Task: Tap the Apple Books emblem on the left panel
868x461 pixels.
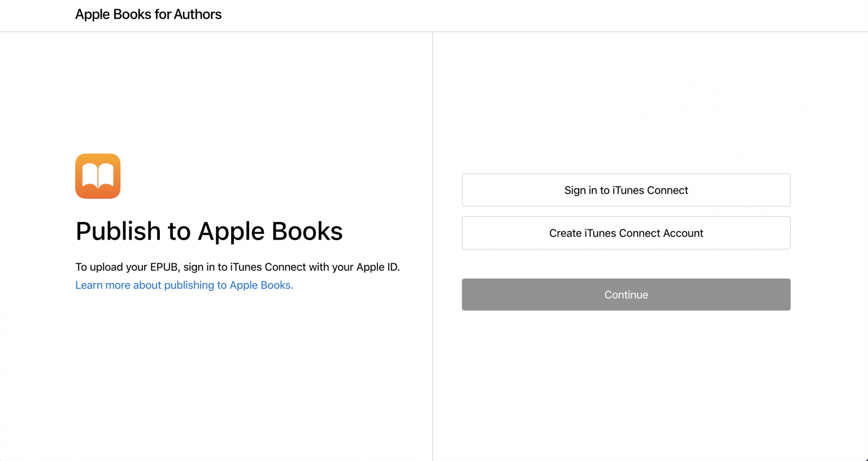Action: pos(98,176)
